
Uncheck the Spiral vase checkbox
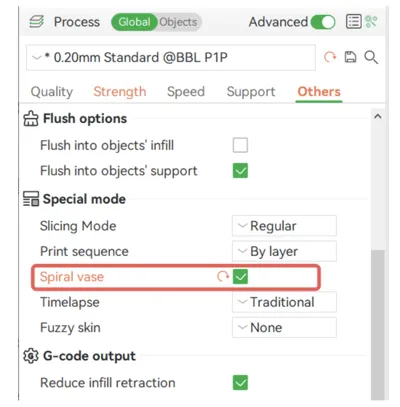click(240, 277)
